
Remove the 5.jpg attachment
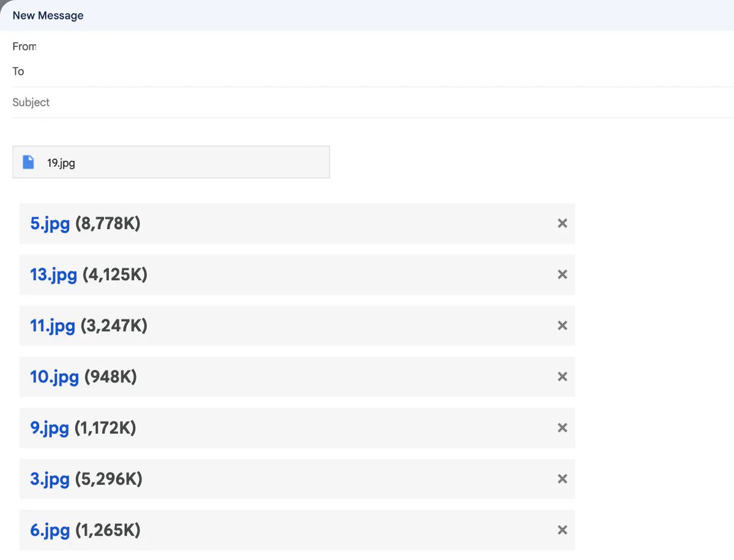(562, 224)
